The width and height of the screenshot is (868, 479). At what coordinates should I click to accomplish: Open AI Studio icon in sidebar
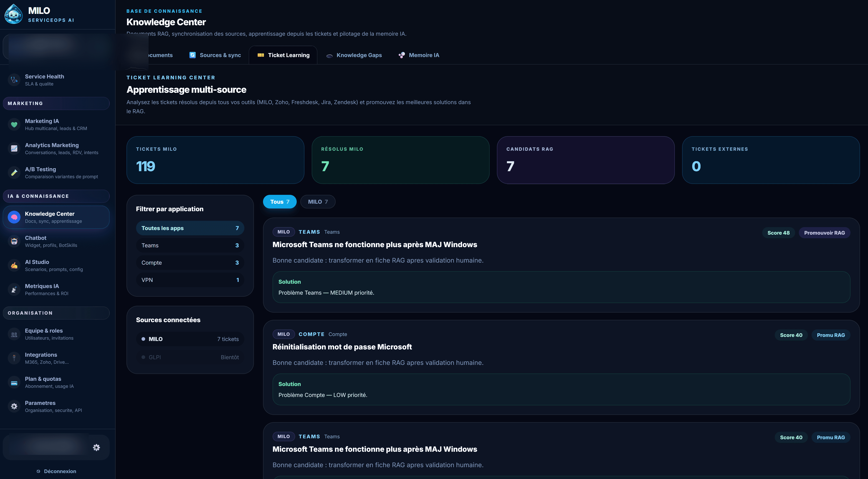tap(14, 265)
